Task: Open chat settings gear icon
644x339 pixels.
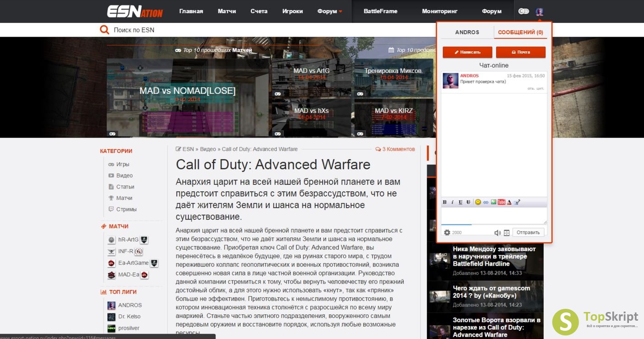Action: click(447, 232)
